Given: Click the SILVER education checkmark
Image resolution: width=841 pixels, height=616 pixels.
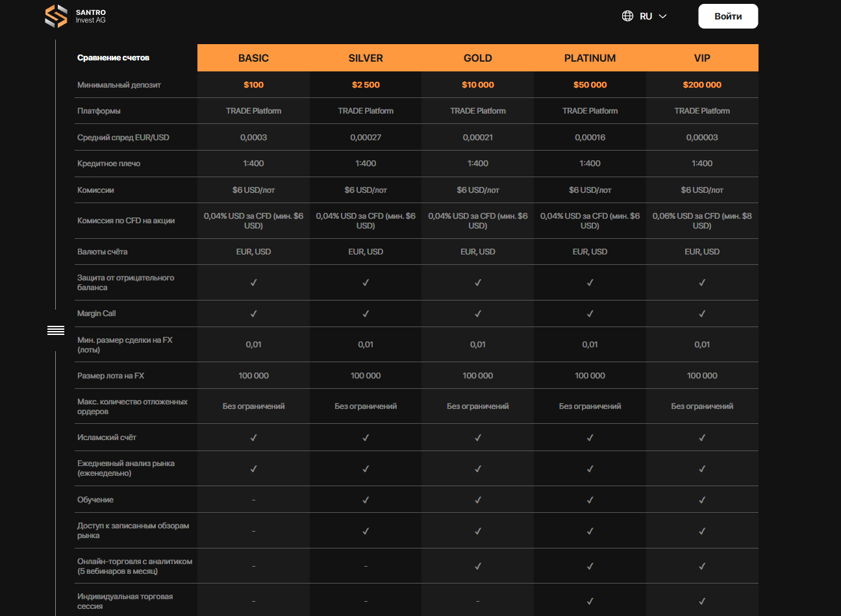Looking at the screenshot, I should pyautogui.click(x=366, y=499).
